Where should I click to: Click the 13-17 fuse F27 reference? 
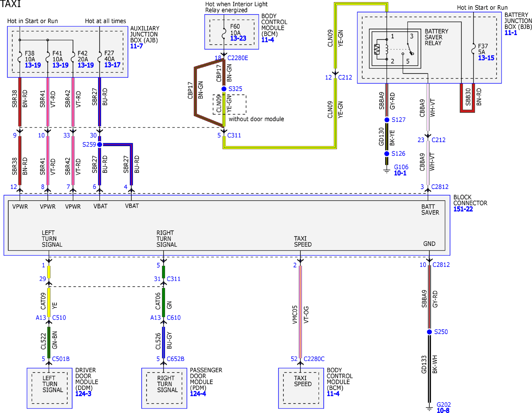[x=112, y=65]
